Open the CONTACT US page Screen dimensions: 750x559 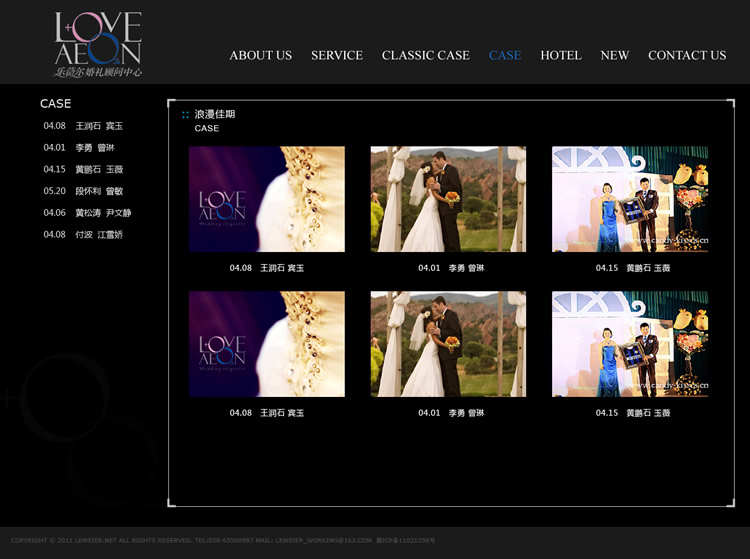coord(686,55)
